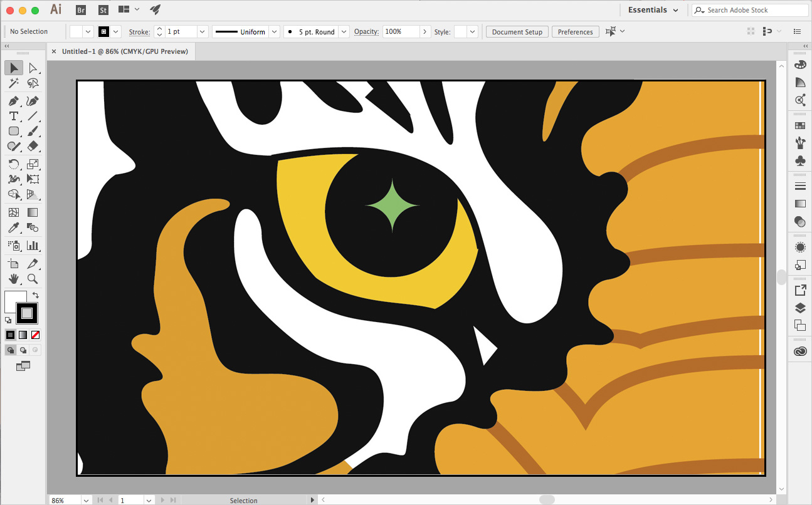Viewport: 812px width, 505px height.
Task: Choose the Line Segment tool
Action: (x=33, y=116)
